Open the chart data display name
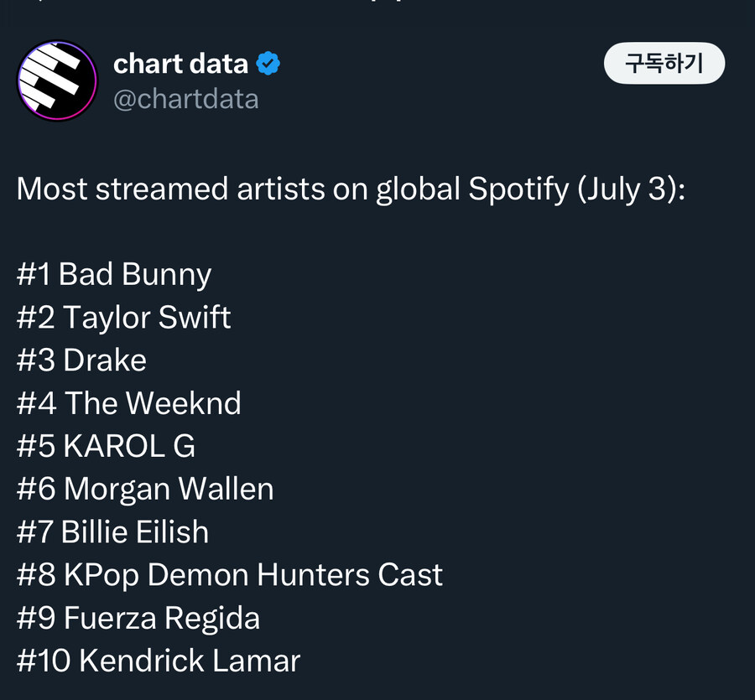 click(x=180, y=64)
